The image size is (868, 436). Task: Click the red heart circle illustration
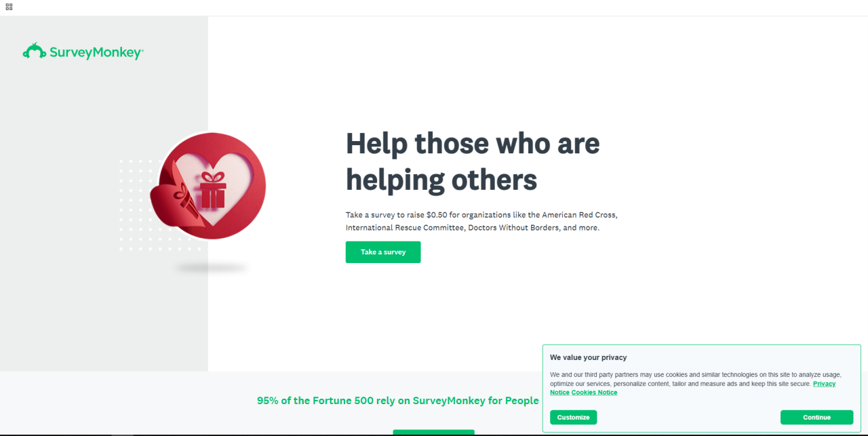click(x=212, y=185)
